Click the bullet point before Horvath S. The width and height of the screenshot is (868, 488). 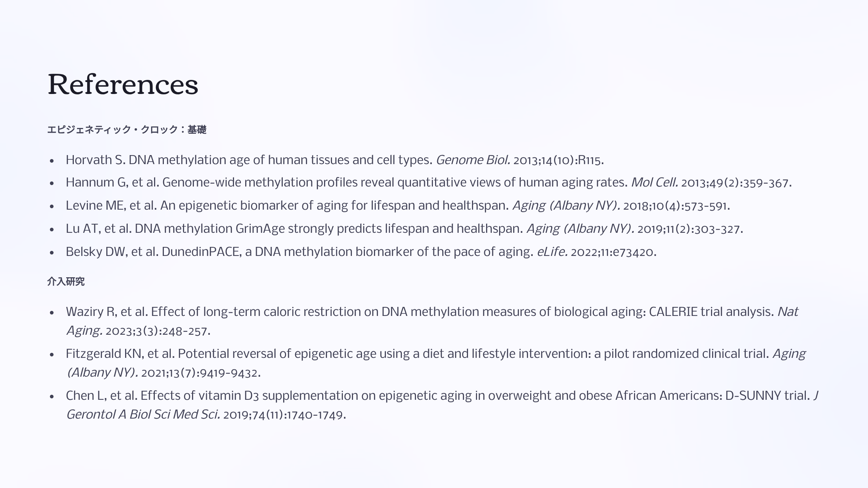click(x=52, y=160)
